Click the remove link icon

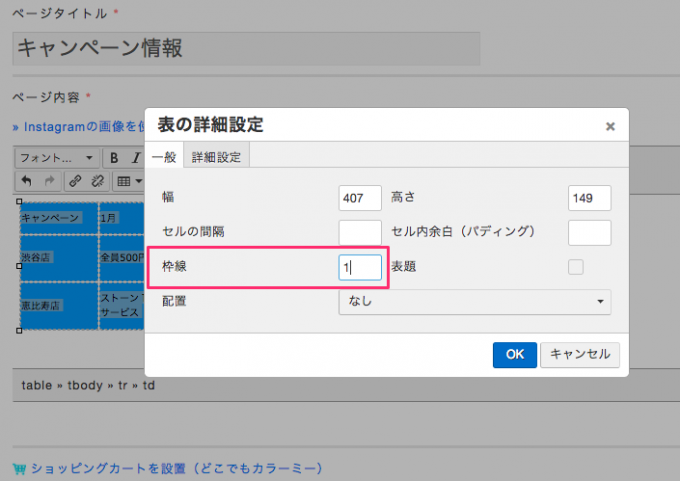(x=98, y=180)
